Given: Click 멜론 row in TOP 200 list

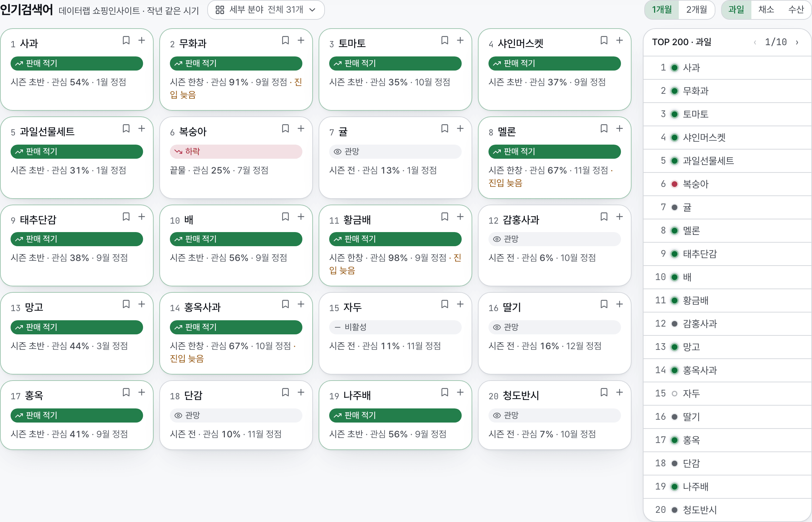Looking at the screenshot, I should tap(727, 231).
